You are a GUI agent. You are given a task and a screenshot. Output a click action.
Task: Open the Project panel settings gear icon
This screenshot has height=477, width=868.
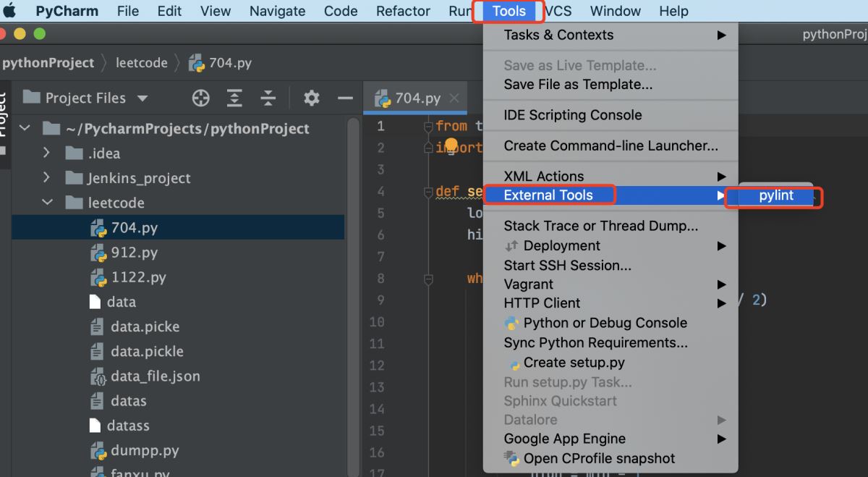pos(311,97)
